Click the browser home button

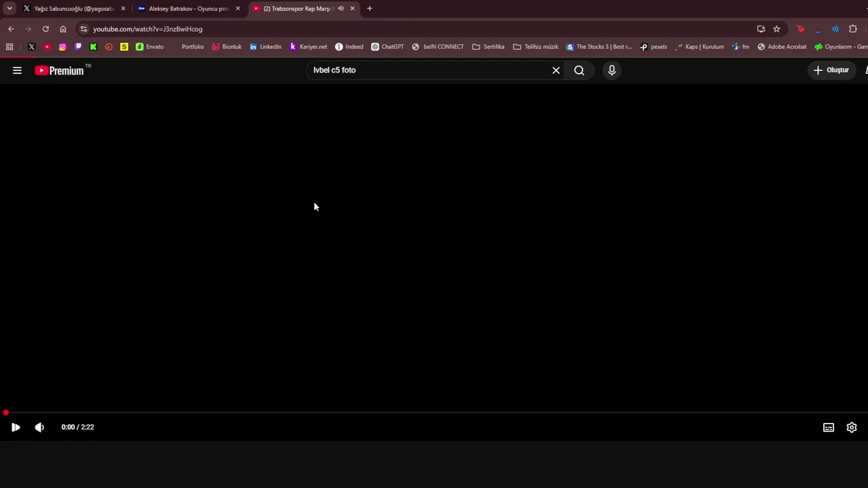click(63, 29)
